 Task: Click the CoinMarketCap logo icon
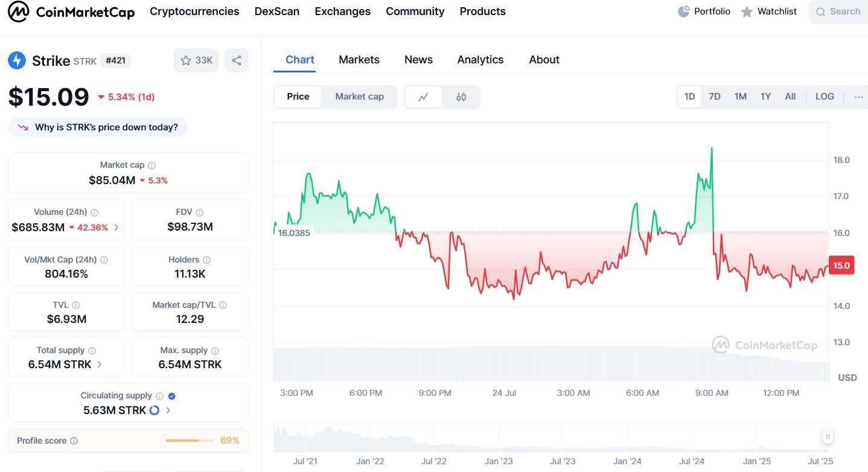click(x=19, y=11)
